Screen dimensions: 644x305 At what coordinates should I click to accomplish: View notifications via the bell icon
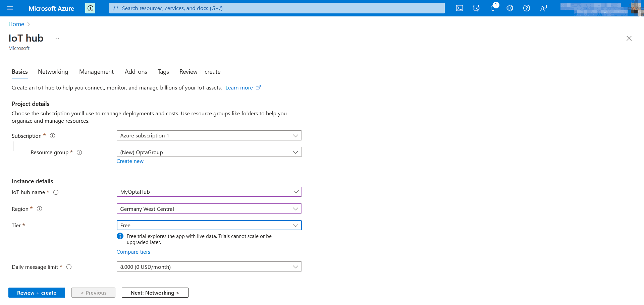(493, 8)
